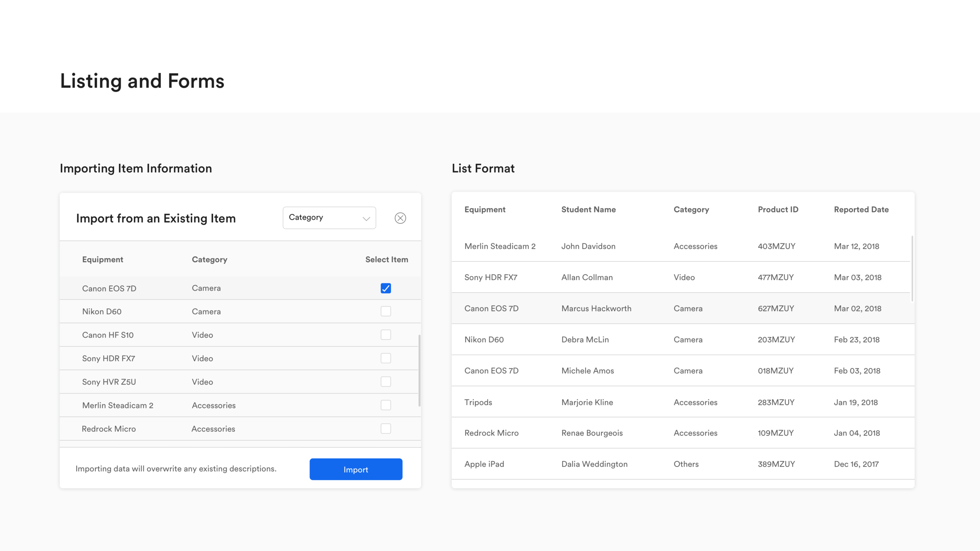Click Tripods in the equipment list
Screen dimensions: 980x551
click(478, 402)
